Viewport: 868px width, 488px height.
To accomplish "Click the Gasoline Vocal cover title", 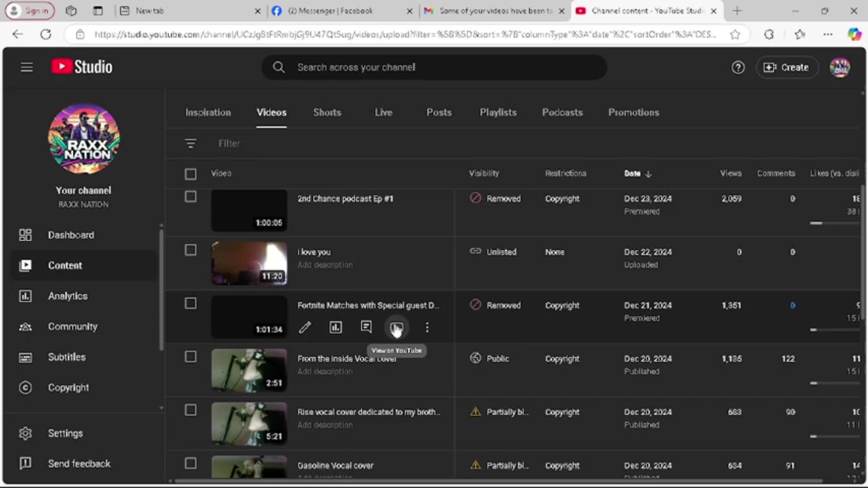I will [335, 466].
